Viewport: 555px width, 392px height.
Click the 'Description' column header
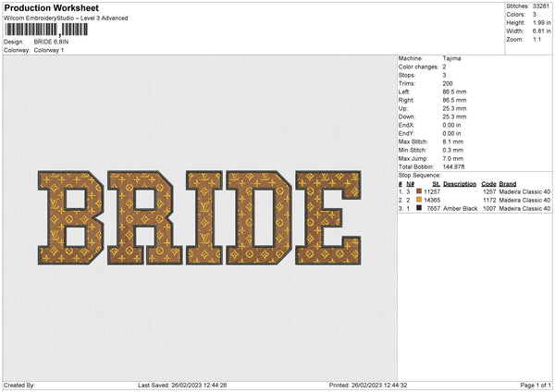460,184
